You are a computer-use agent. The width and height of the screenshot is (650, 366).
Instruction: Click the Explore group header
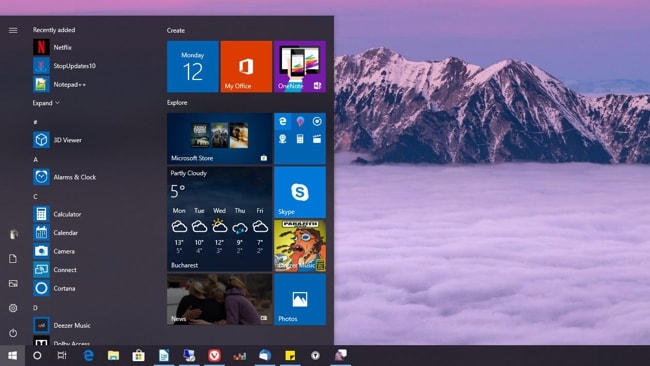(x=177, y=102)
